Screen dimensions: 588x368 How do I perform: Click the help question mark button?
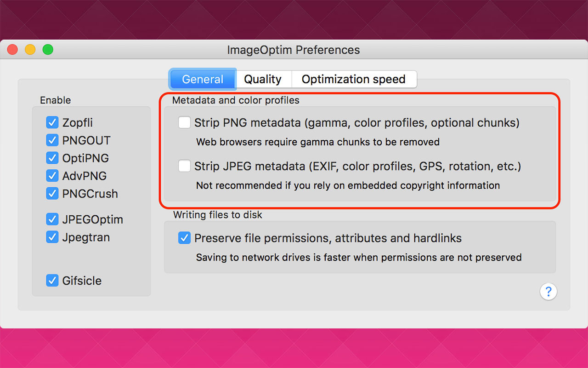click(x=548, y=292)
